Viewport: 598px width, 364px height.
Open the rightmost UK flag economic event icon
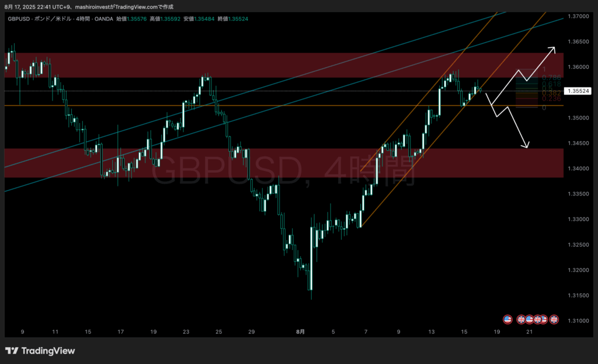click(554, 320)
